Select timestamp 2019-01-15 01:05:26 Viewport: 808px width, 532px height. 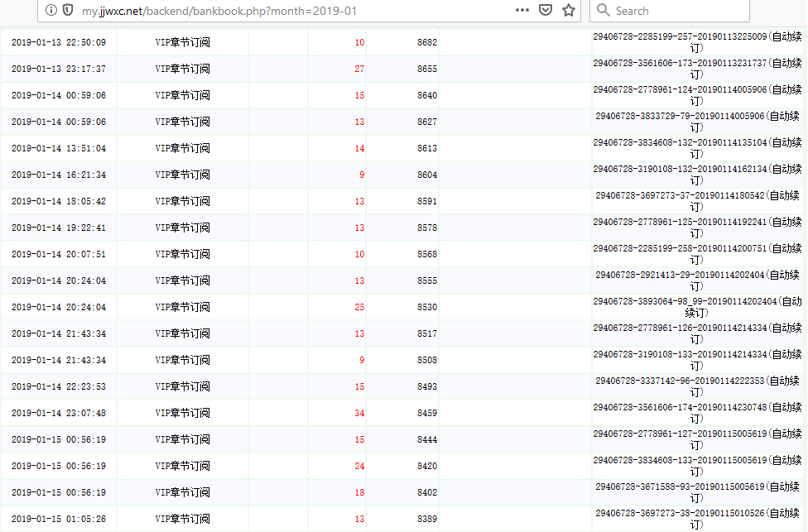[59, 519]
